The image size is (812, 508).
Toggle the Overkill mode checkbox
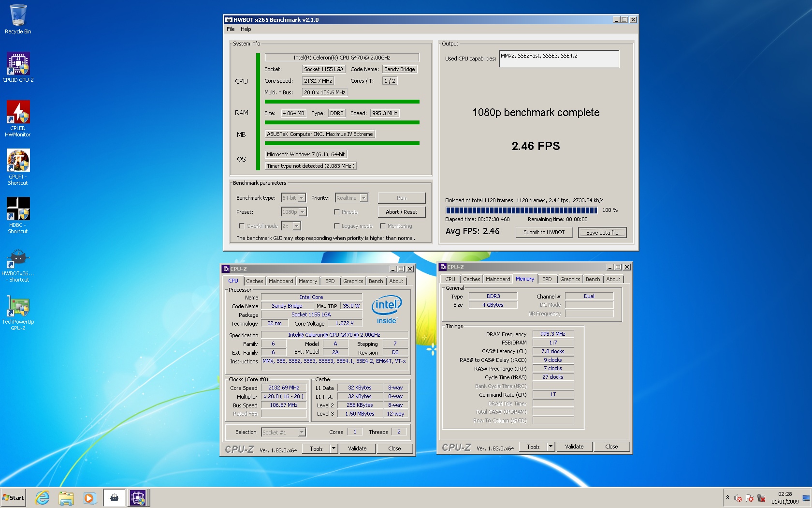242,226
